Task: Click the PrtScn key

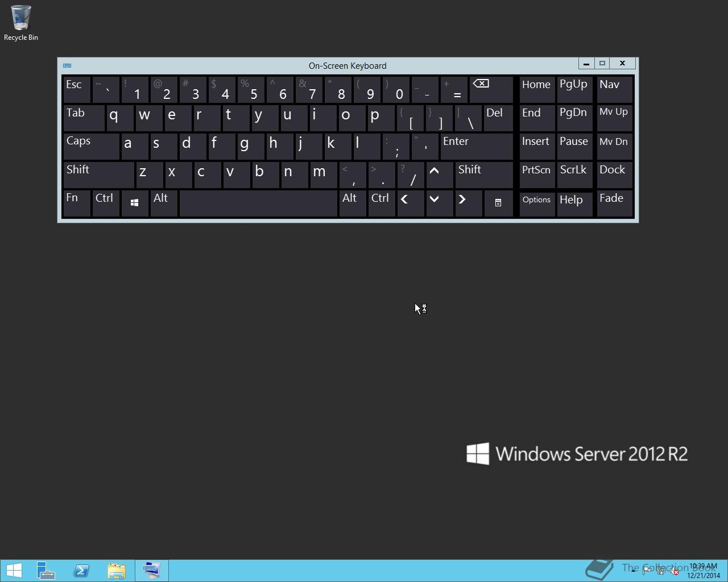Action: pos(537,175)
